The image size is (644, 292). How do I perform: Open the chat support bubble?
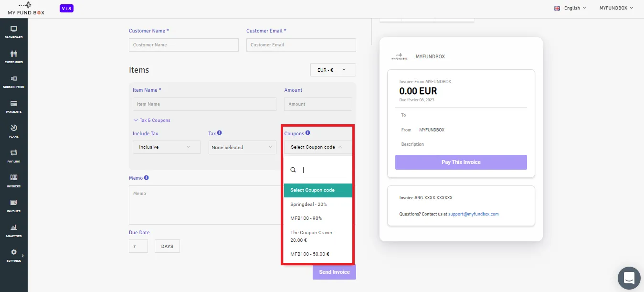click(629, 278)
